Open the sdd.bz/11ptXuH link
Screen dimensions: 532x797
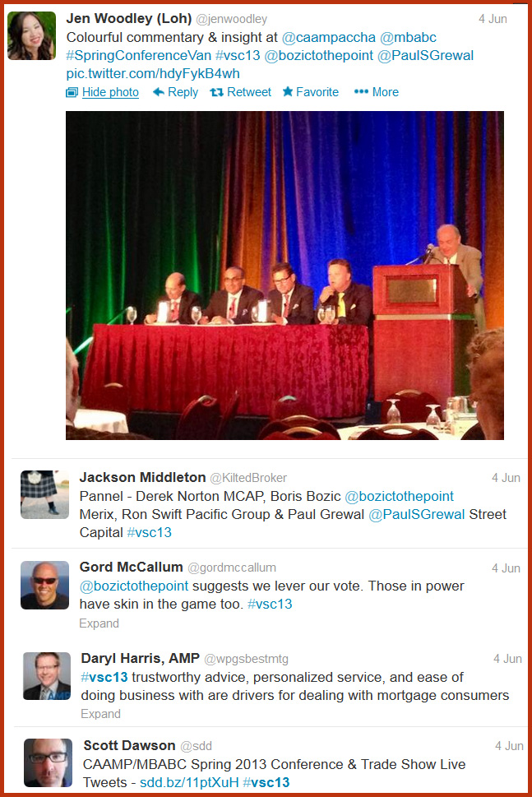[189, 782]
